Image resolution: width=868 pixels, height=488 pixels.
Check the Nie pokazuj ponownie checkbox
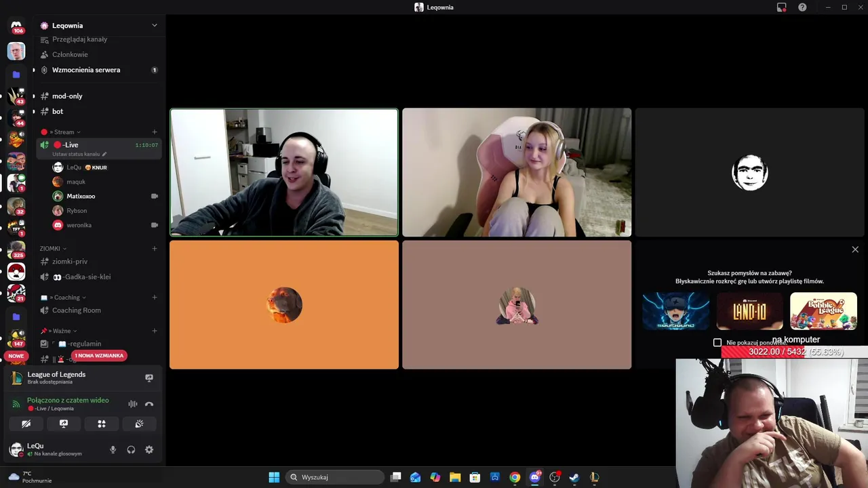click(x=717, y=342)
